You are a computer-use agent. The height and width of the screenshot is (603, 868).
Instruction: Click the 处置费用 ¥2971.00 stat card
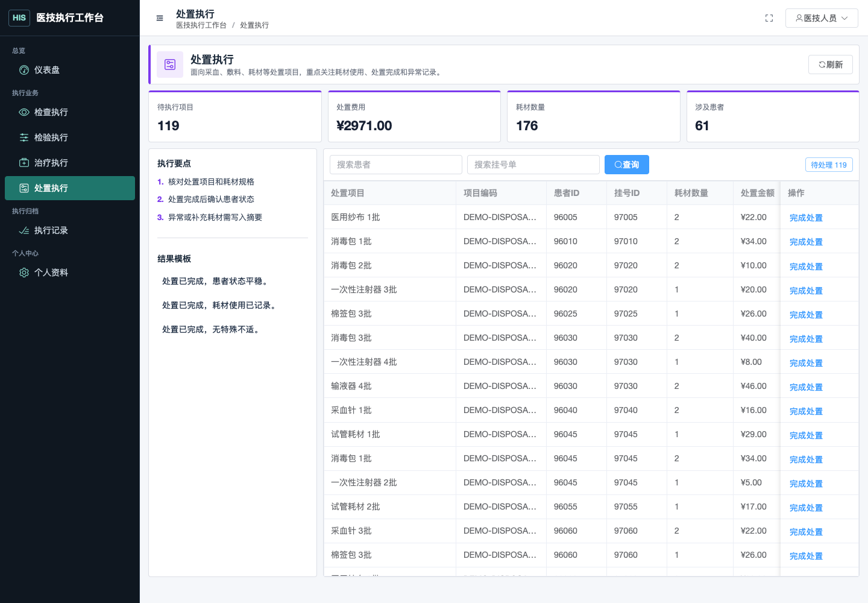pyautogui.click(x=414, y=117)
